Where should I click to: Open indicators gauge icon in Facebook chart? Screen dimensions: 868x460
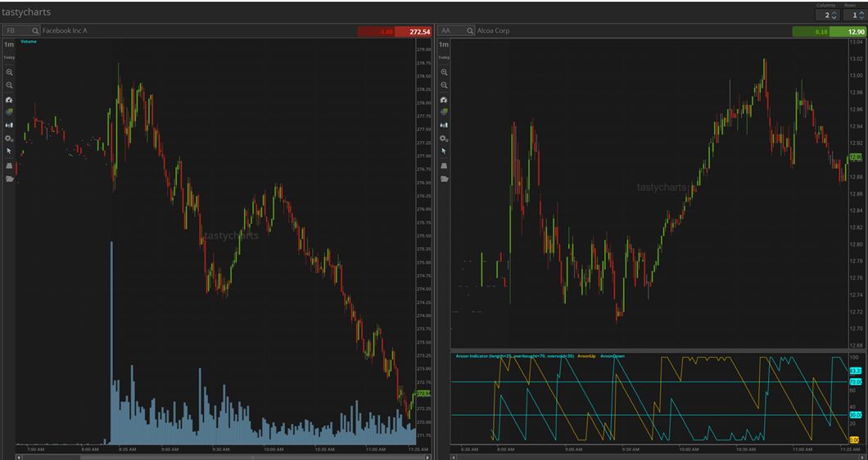tap(9, 100)
